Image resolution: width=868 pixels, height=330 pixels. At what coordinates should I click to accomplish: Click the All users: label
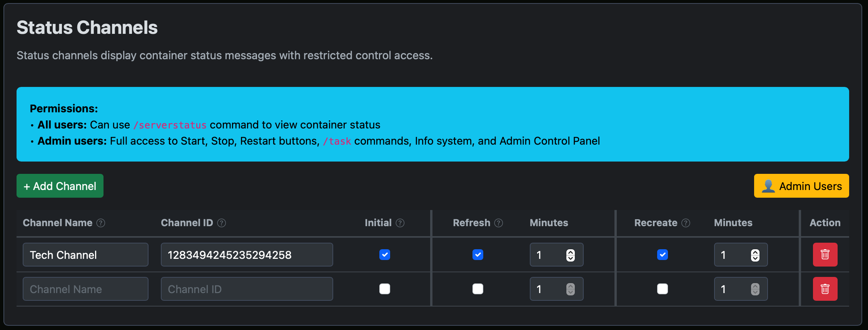62,125
